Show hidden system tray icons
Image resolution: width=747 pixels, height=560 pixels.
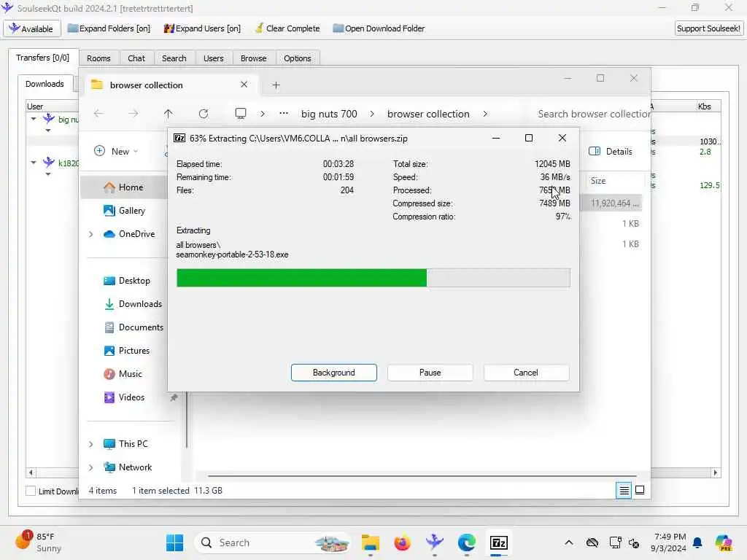pyautogui.click(x=569, y=542)
